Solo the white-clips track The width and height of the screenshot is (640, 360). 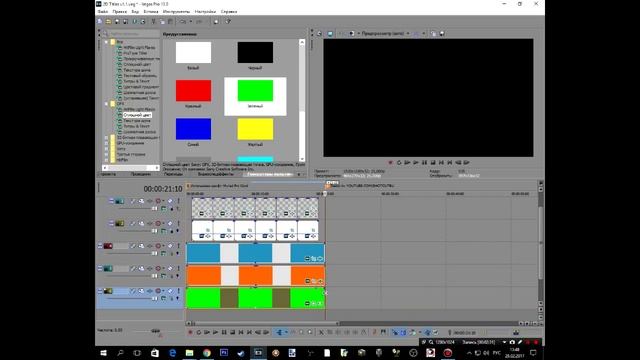[178, 224]
